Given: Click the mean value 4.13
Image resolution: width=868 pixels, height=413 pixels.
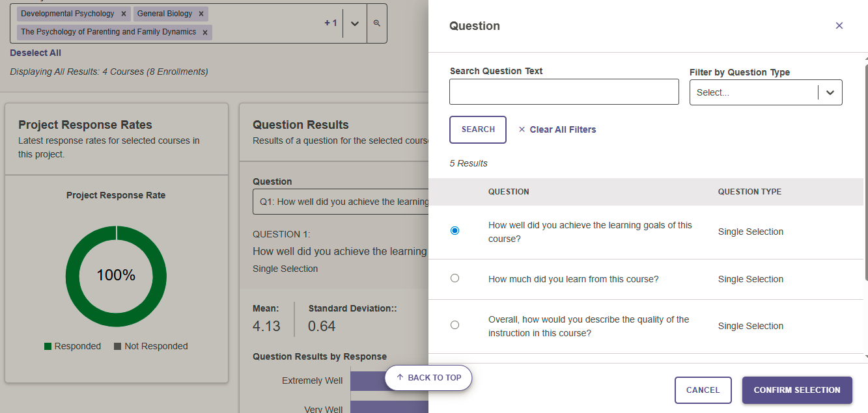Looking at the screenshot, I should point(266,326).
